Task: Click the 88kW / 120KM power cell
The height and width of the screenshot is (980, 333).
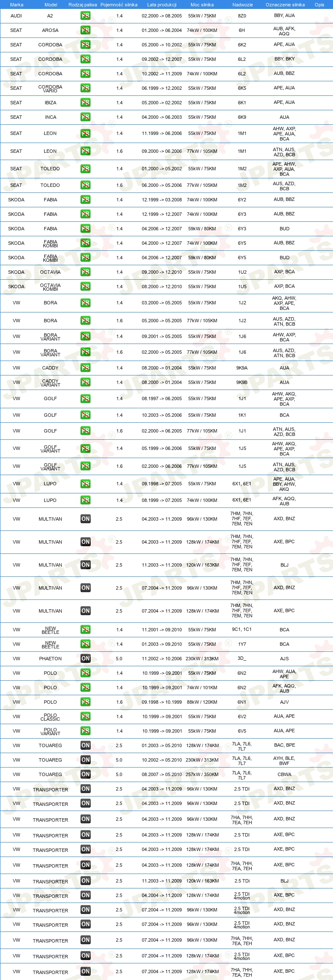Action: tap(202, 702)
